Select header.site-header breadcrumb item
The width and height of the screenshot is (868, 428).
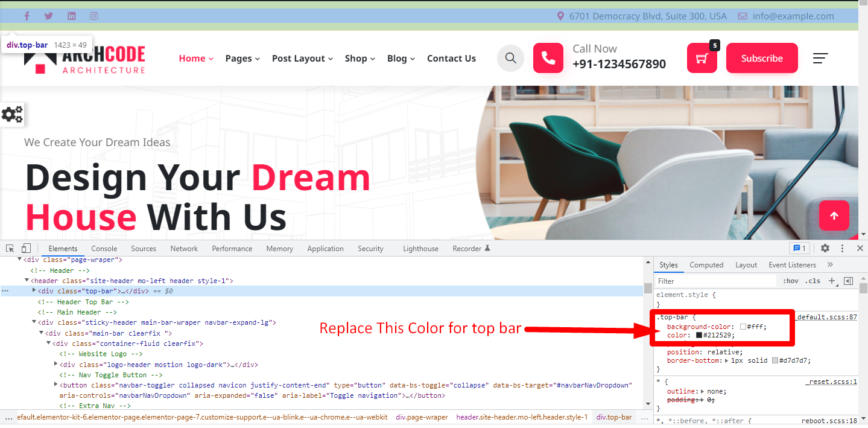pos(522,417)
